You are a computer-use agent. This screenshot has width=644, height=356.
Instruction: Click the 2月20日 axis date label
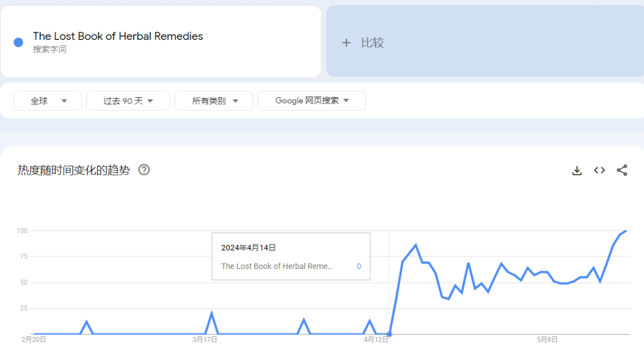[x=33, y=339]
